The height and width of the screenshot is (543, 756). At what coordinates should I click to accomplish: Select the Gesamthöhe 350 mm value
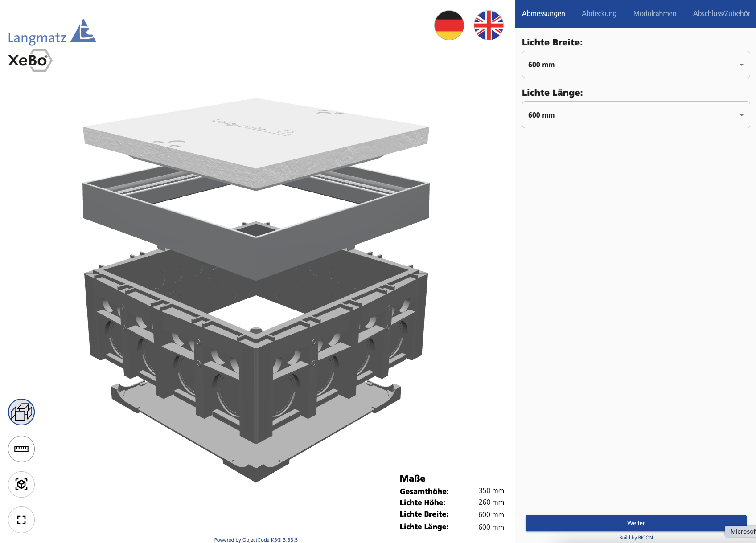(491, 490)
